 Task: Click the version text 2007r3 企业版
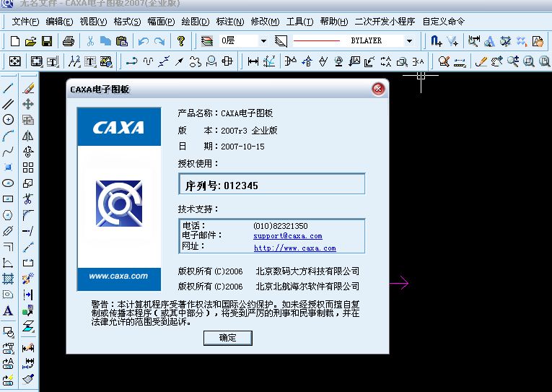249,131
